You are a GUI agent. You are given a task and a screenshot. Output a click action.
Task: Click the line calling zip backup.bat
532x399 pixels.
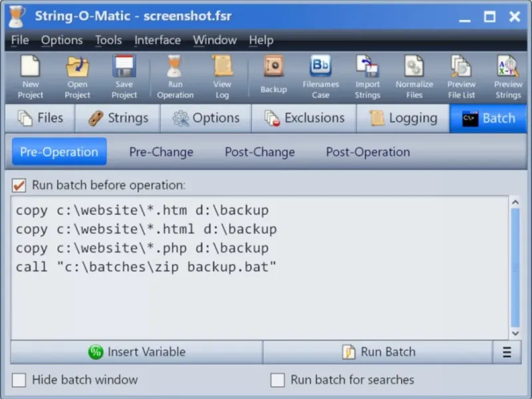coord(146,267)
